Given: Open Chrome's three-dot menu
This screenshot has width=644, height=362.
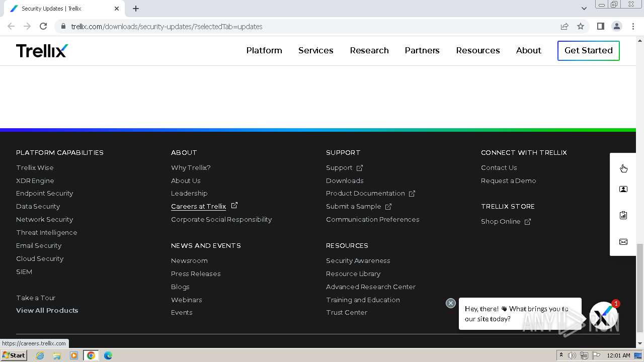Looking at the screenshot, I should pos(633,26).
